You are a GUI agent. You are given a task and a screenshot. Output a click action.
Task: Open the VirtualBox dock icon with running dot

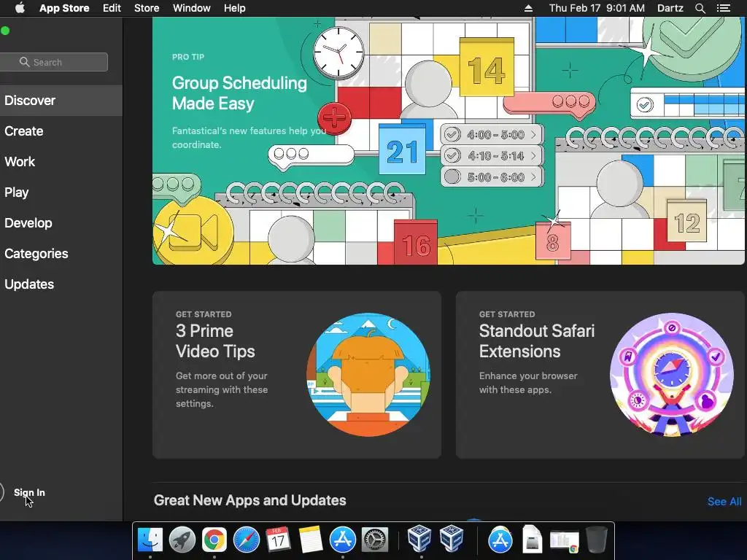[419, 539]
